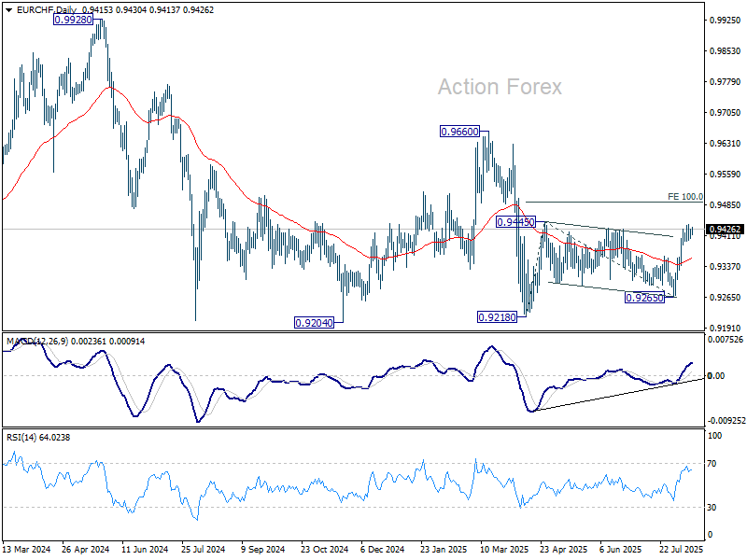Click the 0.99250 price axis value
747x560 pixels.
tap(726, 20)
